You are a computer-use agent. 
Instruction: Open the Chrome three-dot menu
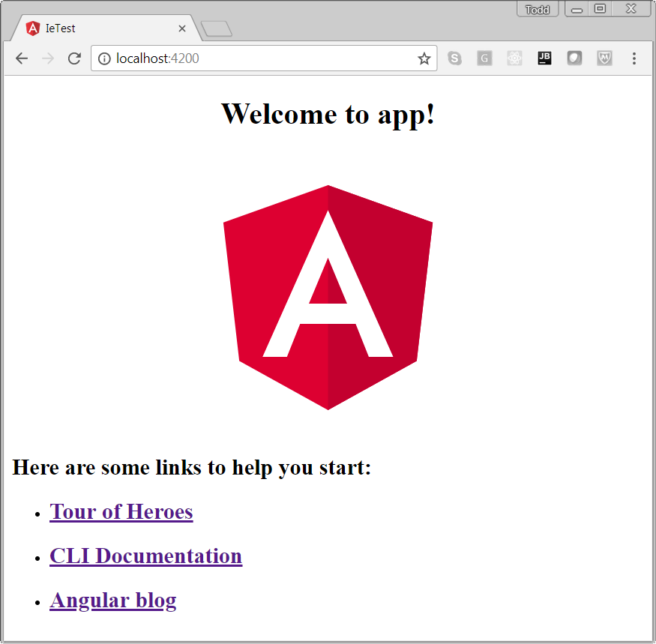634,58
